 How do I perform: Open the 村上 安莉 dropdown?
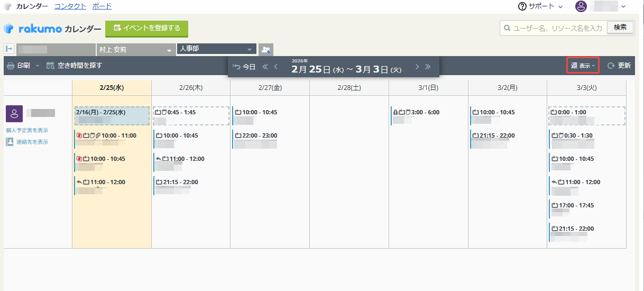[x=136, y=50]
